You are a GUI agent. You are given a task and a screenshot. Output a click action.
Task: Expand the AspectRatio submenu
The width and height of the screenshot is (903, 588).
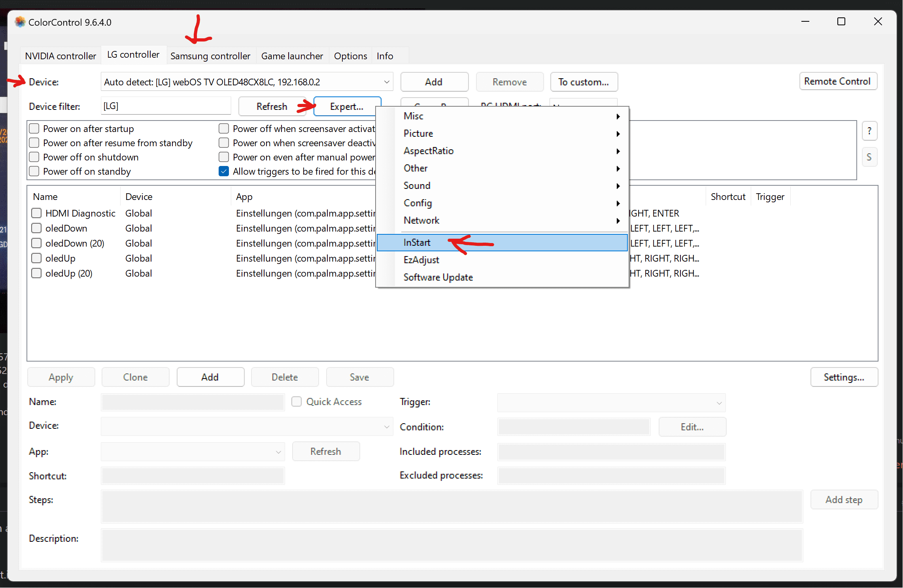click(x=502, y=151)
